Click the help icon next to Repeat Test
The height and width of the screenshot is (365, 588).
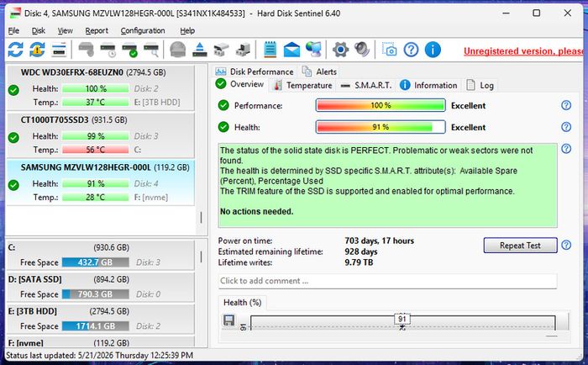(566, 246)
